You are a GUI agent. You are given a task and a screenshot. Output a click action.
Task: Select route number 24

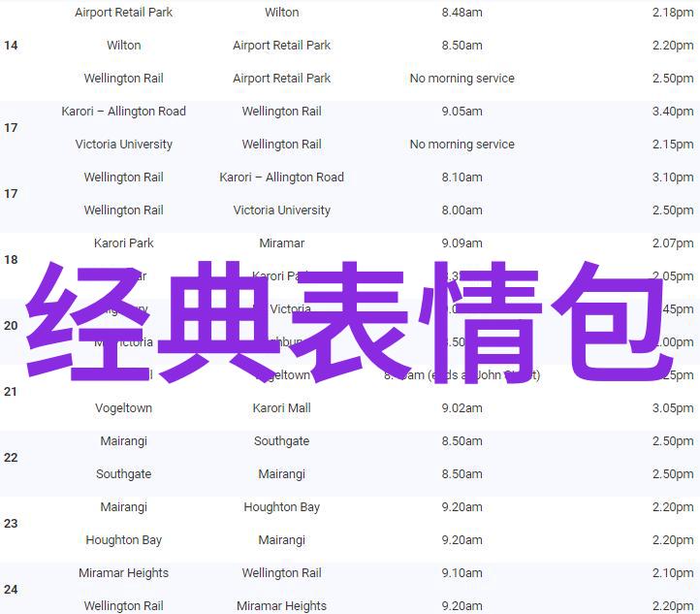pyautogui.click(x=11, y=590)
